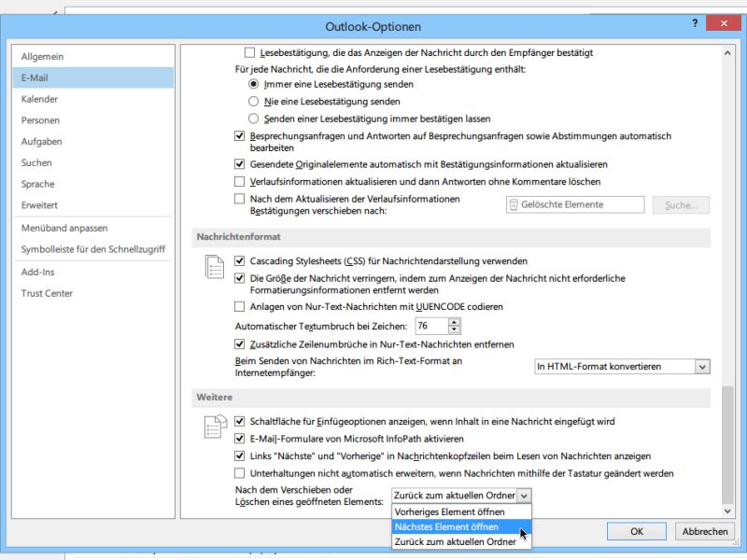Click the Nachrichtenformat section document icon
Image resolution: width=747 pixels, height=560 pixels.
214,267
